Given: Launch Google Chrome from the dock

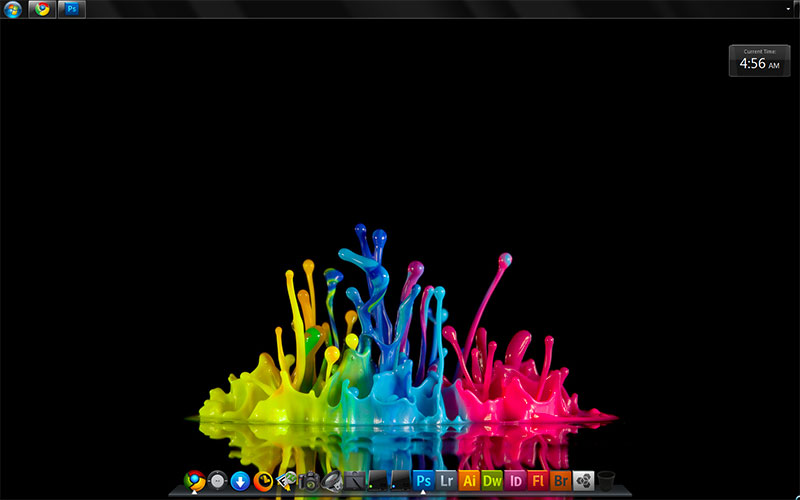Looking at the screenshot, I should click(194, 481).
